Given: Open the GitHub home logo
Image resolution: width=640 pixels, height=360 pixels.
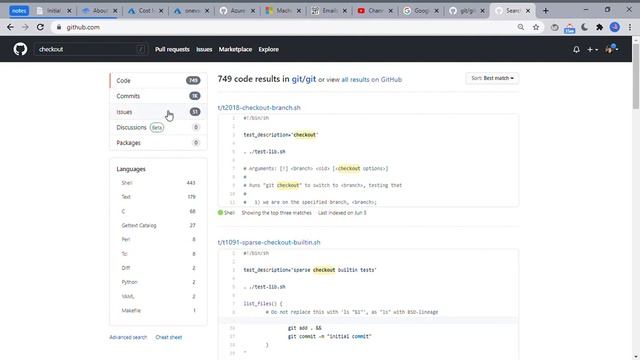Looking at the screenshot, I should click(20, 49).
